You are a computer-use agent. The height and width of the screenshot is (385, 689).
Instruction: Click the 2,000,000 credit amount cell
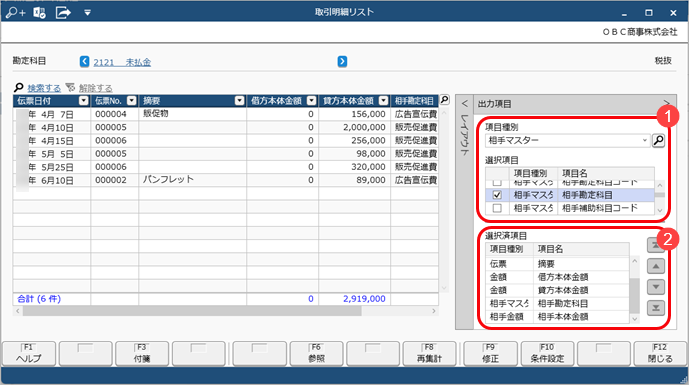(x=354, y=127)
